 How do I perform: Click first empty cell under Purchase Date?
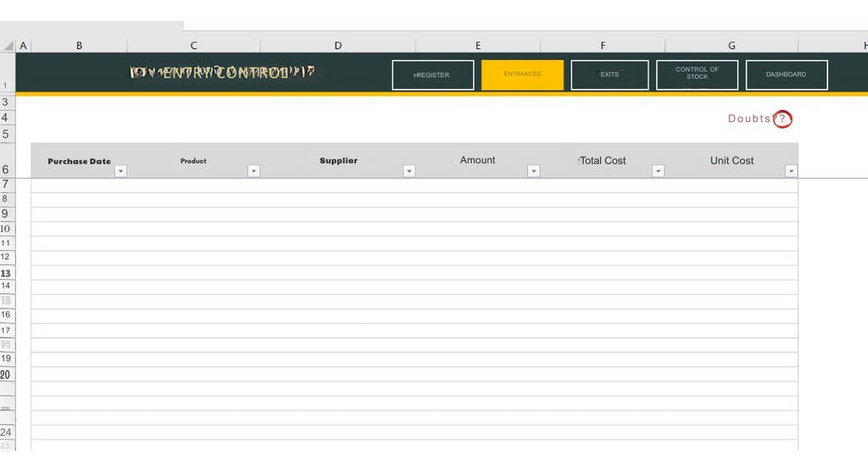pos(80,186)
